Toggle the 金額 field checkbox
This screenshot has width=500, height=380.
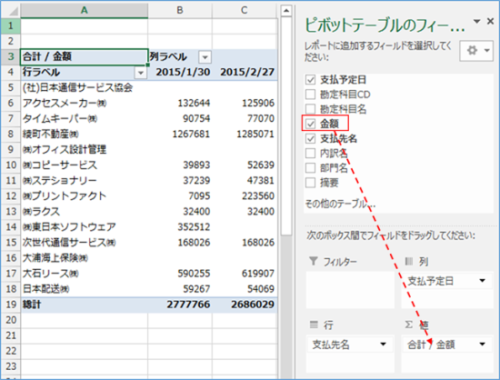point(310,124)
